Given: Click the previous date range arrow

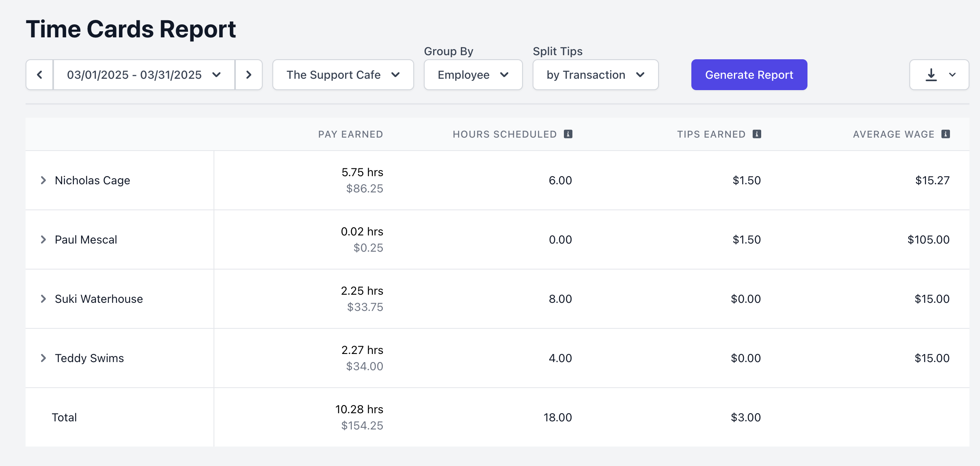Looking at the screenshot, I should [39, 75].
